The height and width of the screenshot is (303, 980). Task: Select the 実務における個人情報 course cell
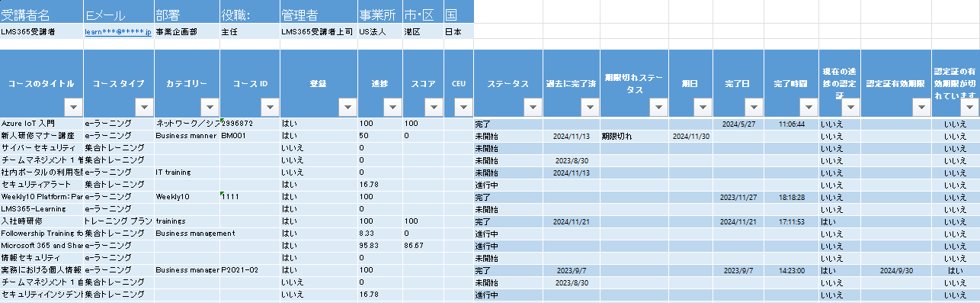pos(41,269)
